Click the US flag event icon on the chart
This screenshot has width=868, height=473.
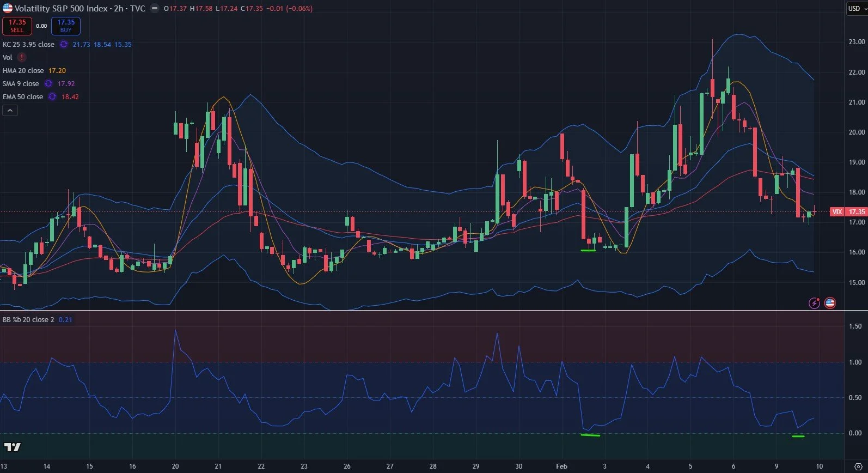[x=830, y=303]
